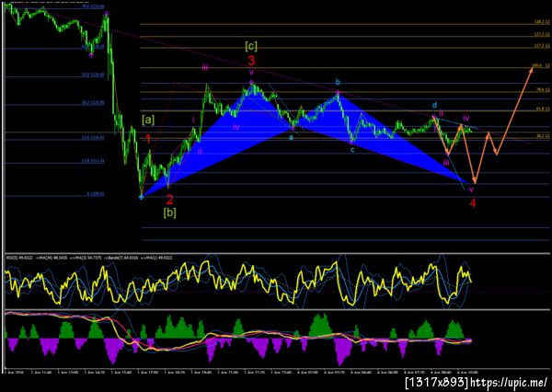This screenshot has height=392, width=552.
Task: Click the magenta i label below the [a] label
Action: [x=193, y=121]
